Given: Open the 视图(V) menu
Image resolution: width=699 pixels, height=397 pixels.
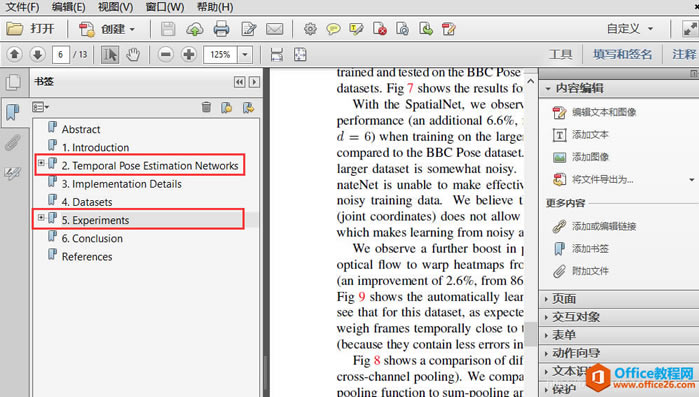Looking at the screenshot, I should click(x=115, y=7).
